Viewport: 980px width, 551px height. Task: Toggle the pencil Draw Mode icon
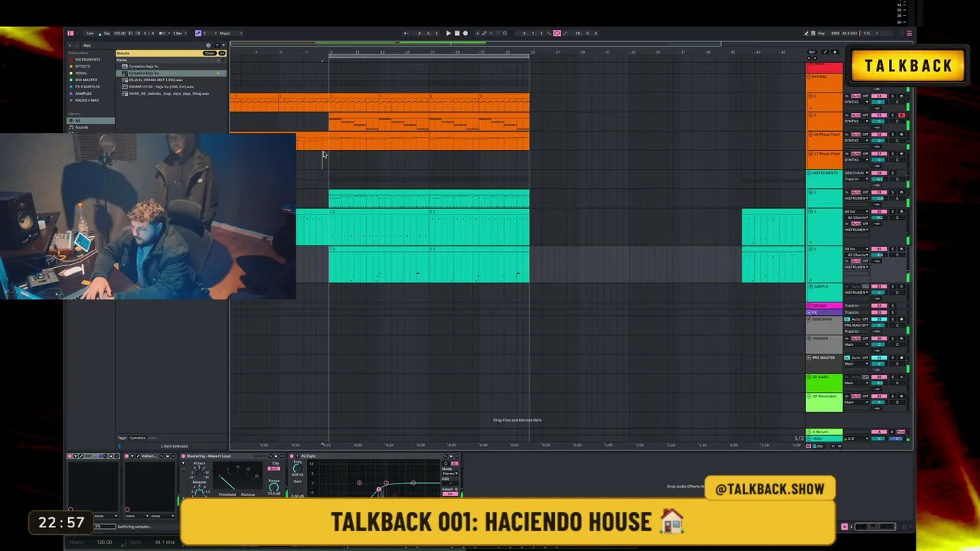(807, 33)
